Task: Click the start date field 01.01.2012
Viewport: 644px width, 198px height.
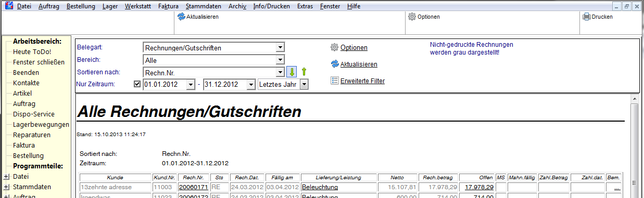Action: 164,84
